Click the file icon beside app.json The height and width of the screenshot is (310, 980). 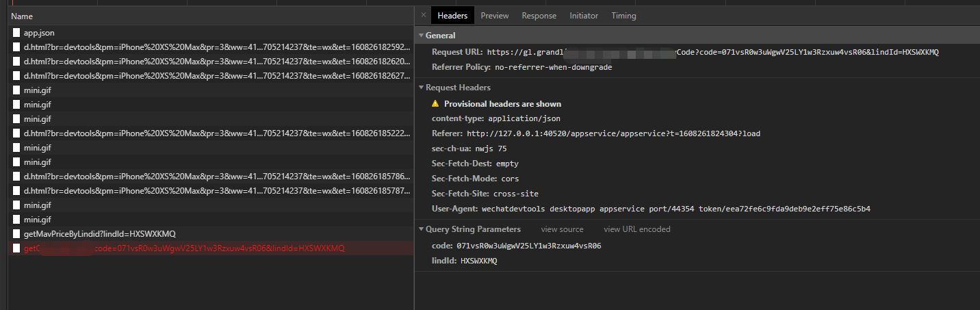(x=16, y=33)
